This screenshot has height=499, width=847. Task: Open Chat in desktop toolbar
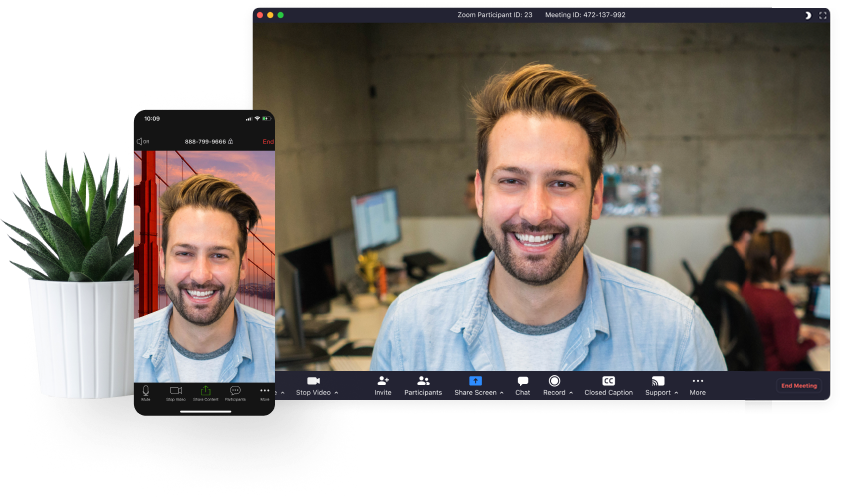point(522,386)
